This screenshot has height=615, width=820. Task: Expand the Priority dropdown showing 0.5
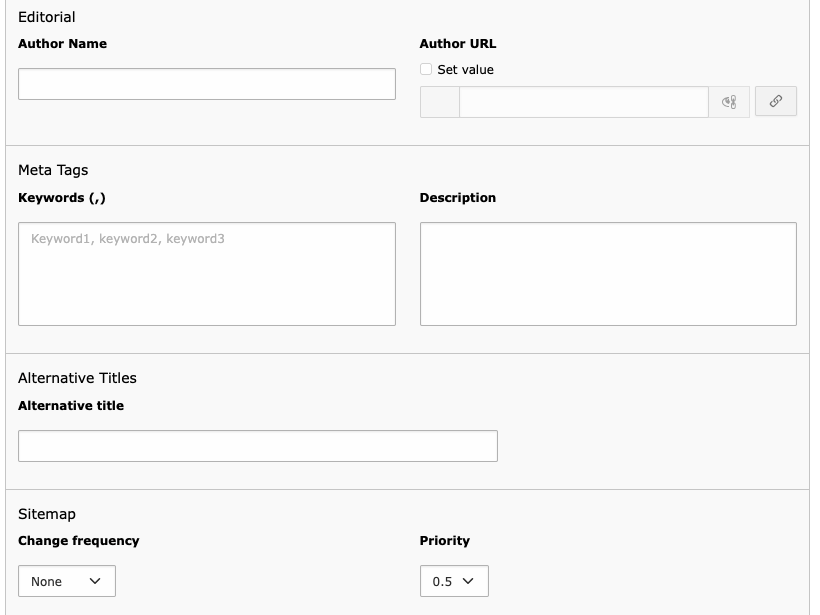pos(454,581)
